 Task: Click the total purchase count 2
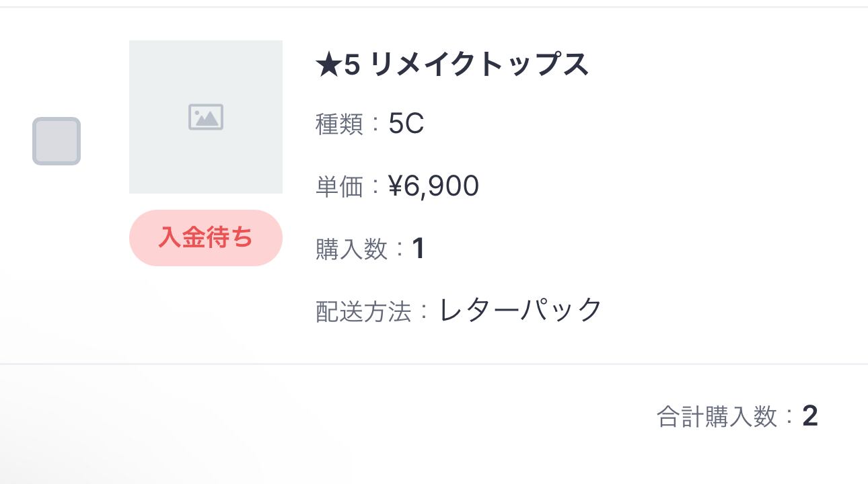tap(810, 417)
